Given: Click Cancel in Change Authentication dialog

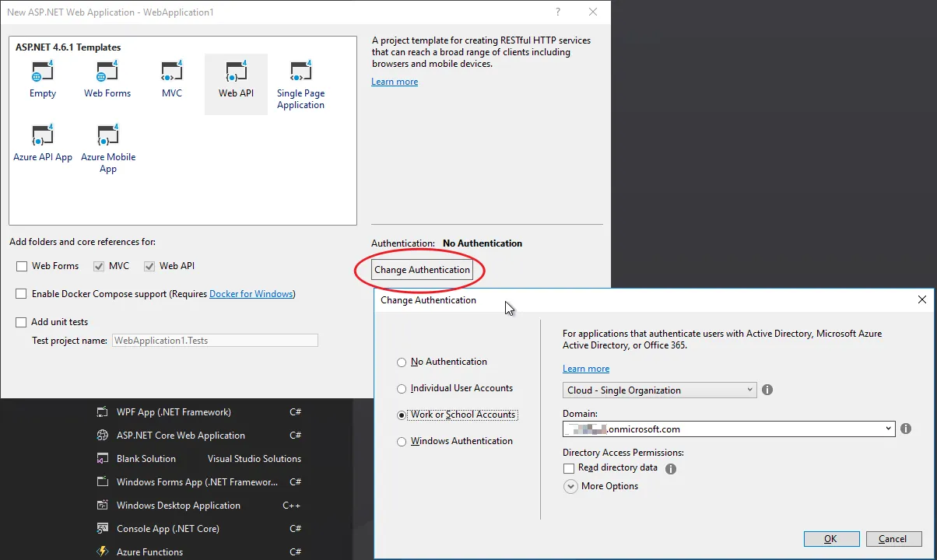Looking at the screenshot, I should pos(893,539).
